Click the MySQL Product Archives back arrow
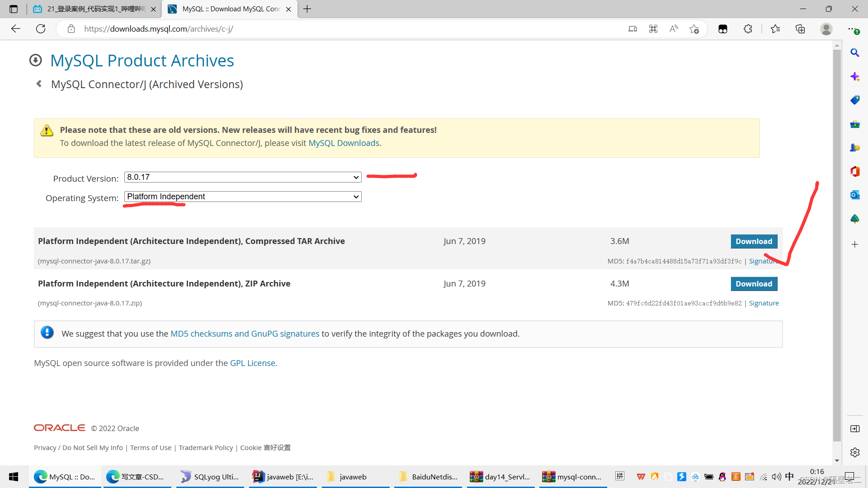 click(39, 84)
